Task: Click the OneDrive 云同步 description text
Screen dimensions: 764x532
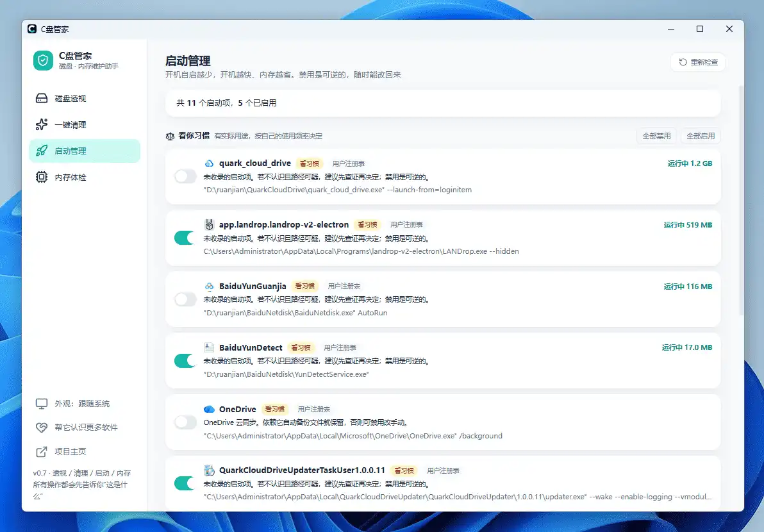Action: click(x=306, y=422)
